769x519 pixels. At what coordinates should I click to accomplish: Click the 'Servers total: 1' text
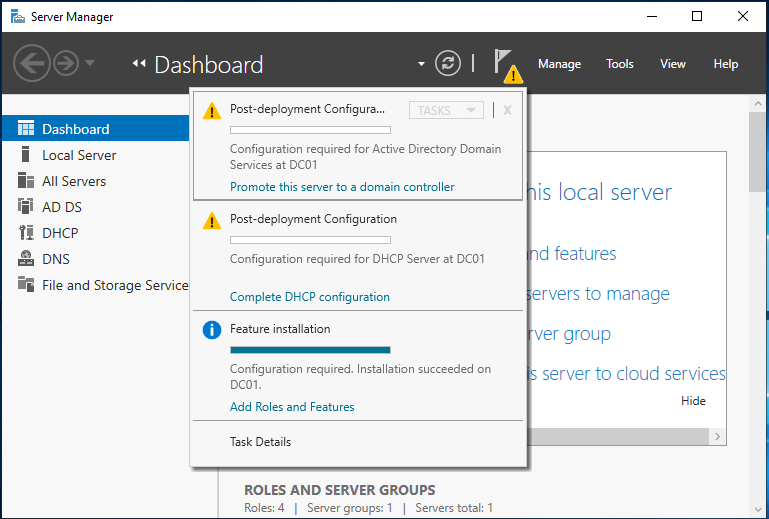pos(454,508)
